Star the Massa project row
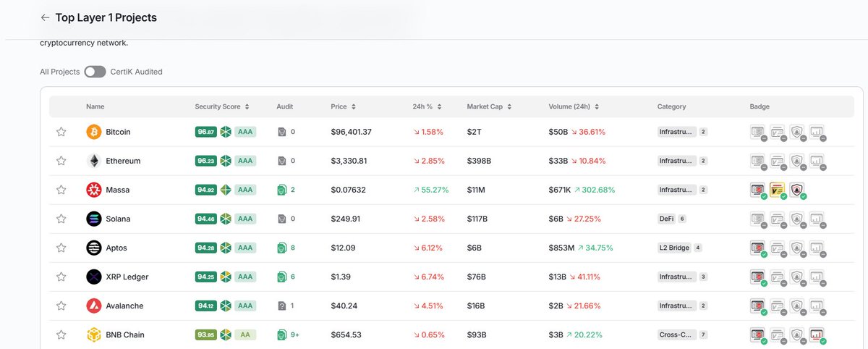The width and height of the screenshot is (868, 349). pos(61,190)
